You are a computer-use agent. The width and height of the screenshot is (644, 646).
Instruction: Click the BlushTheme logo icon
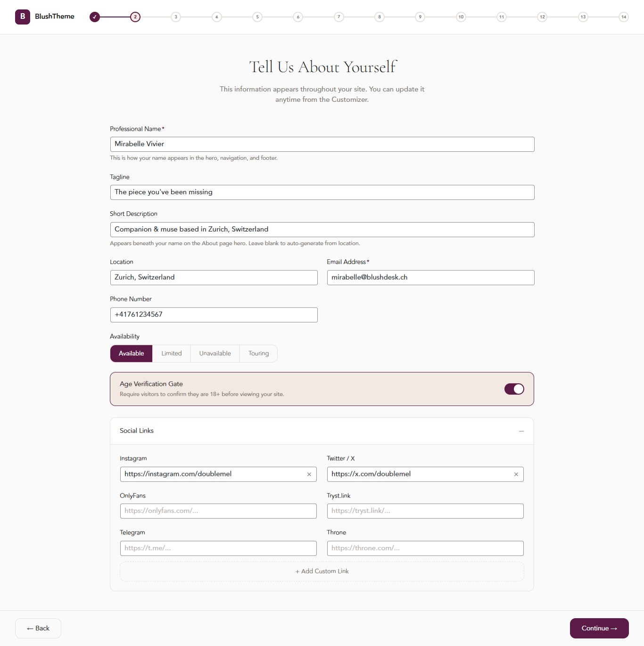[22, 17]
